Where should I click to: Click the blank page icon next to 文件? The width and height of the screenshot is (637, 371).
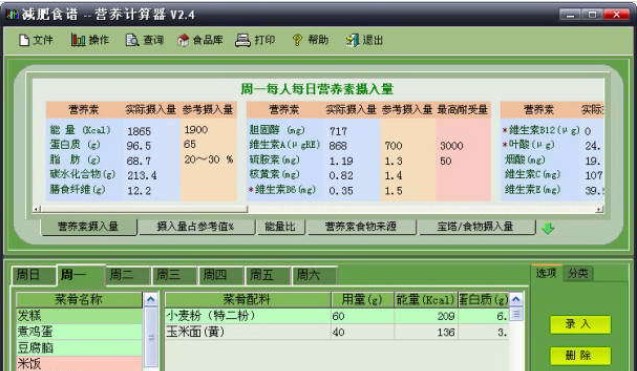pos(24,40)
